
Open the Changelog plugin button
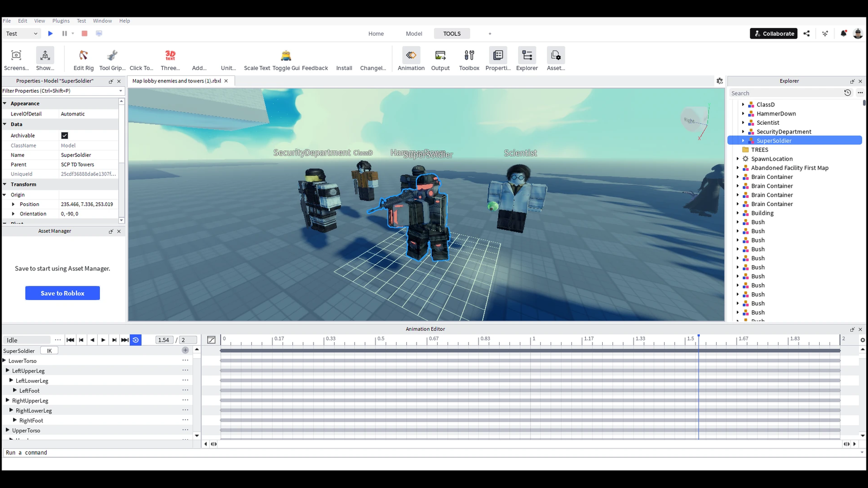[373, 68]
